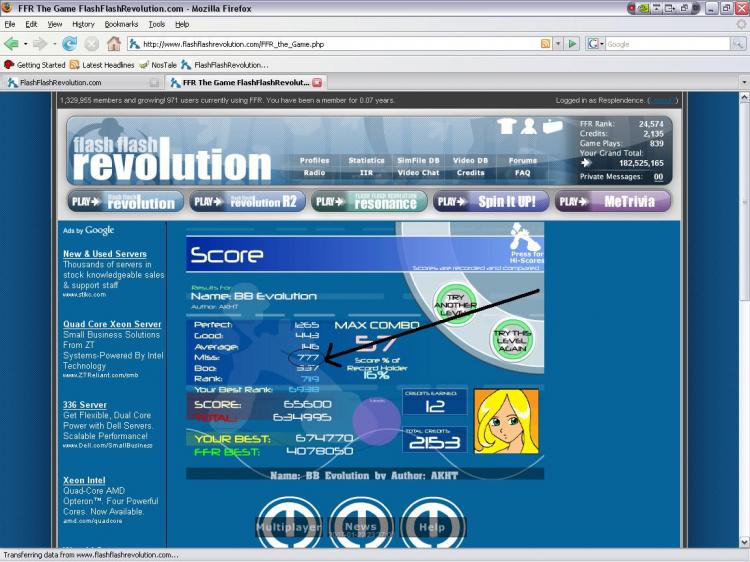This screenshot has width=750, height=562.
Task: Click the New & Used Servers ad link
Action: pos(105,254)
